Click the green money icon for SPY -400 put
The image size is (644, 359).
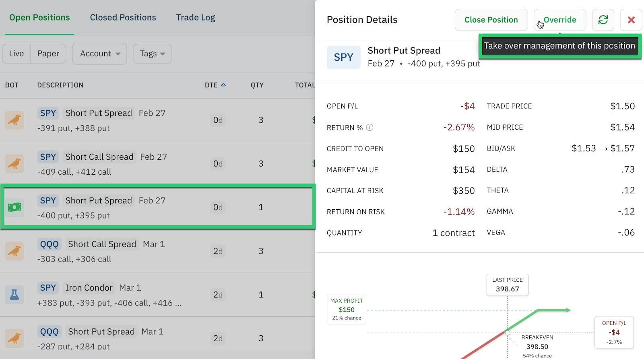coord(14,207)
